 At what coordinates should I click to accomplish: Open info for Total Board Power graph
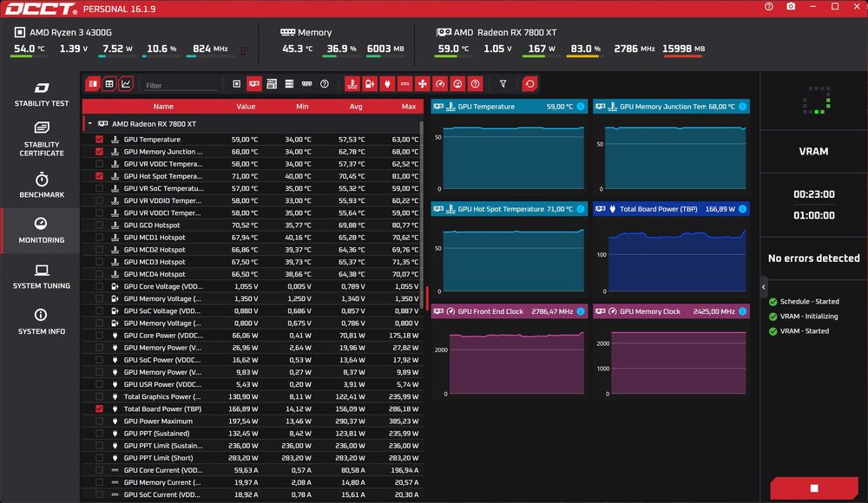[x=743, y=209]
